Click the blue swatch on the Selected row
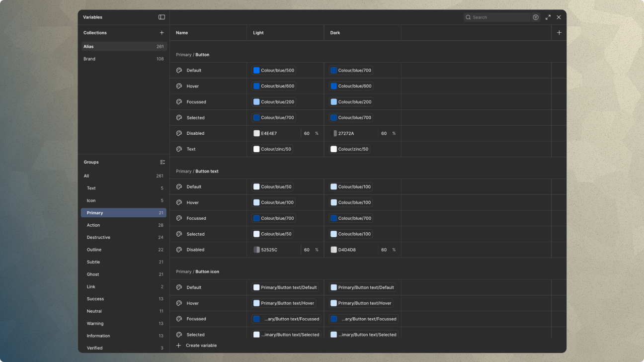This screenshot has height=362, width=644. (x=256, y=117)
